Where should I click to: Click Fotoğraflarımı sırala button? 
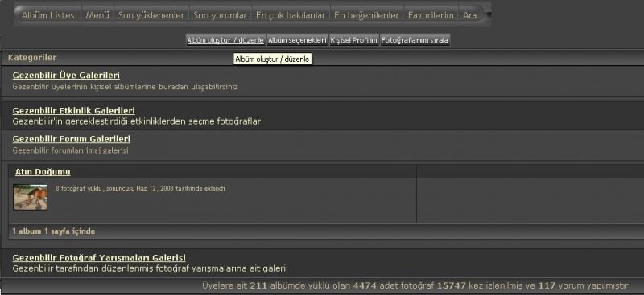click(x=415, y=40)
